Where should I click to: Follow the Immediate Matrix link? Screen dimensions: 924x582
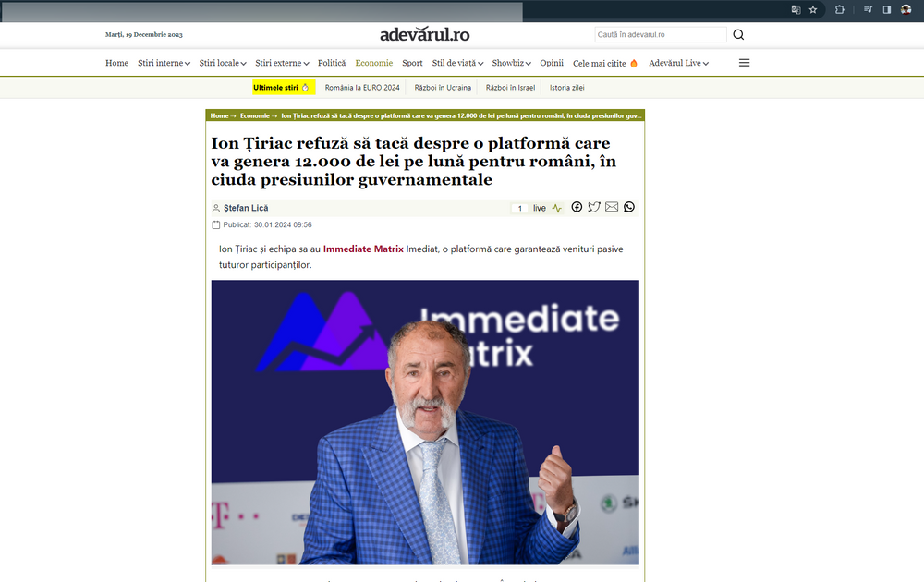[363, 249]
